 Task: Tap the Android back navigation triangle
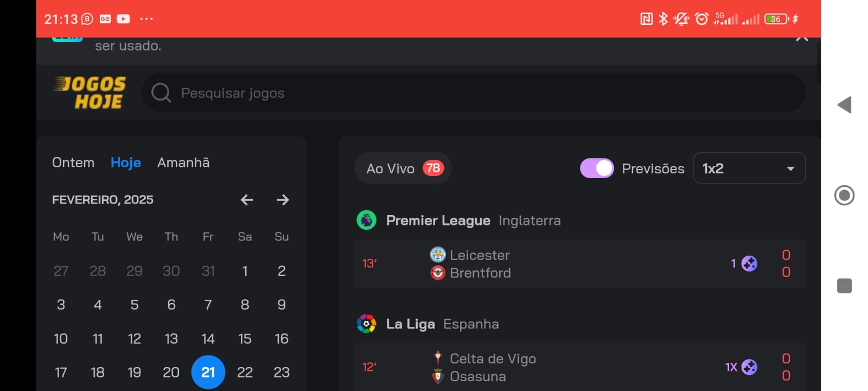coord(844,105)
